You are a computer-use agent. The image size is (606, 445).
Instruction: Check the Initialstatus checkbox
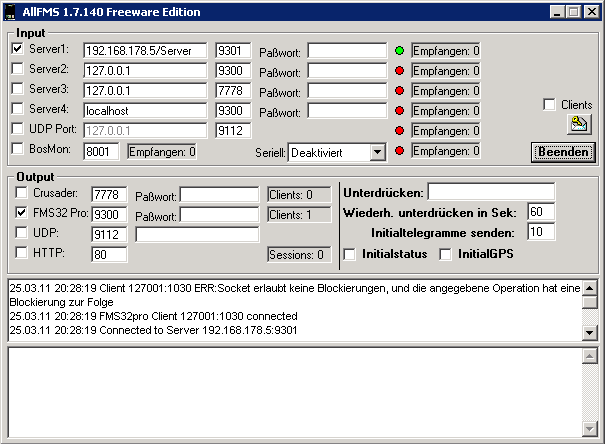[x=349, y=254]
